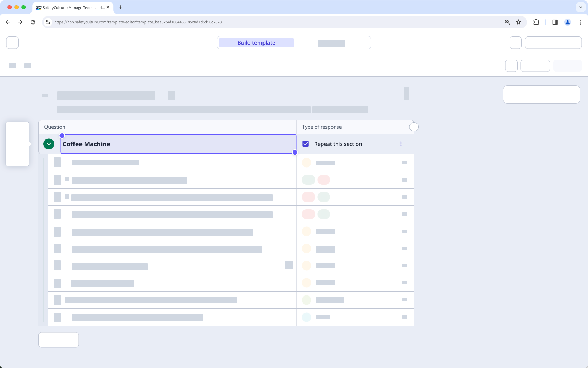Image resolution: width=588 pixels, height=368 pixels.
Task: Open the Coffee Machine section's three-dot menu
Action: tap(401, 144)
